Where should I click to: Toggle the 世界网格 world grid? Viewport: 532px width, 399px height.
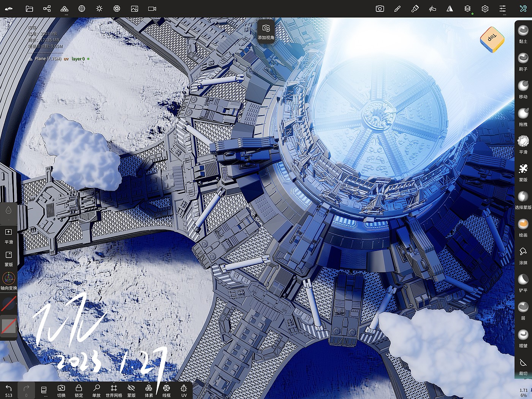(114, 389)
